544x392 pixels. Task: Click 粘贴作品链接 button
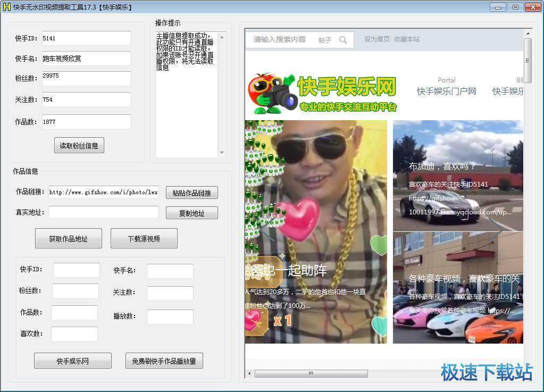click(192, 193)
